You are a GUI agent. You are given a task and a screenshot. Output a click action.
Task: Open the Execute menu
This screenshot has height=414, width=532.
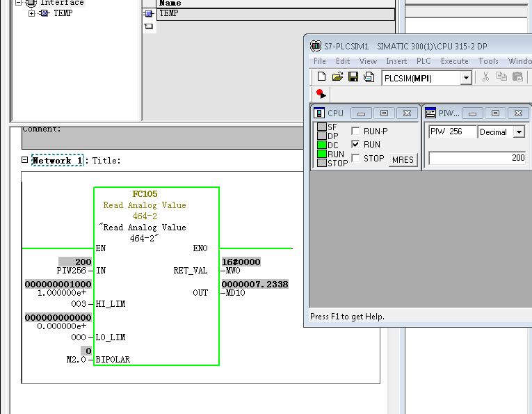click(x=454, y=61)
